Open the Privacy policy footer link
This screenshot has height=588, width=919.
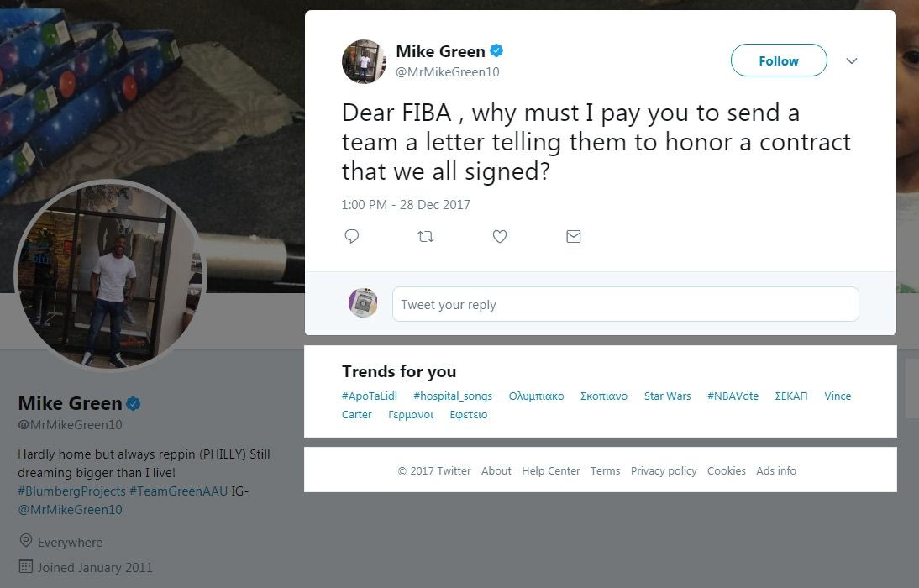[x=664, y=470]
